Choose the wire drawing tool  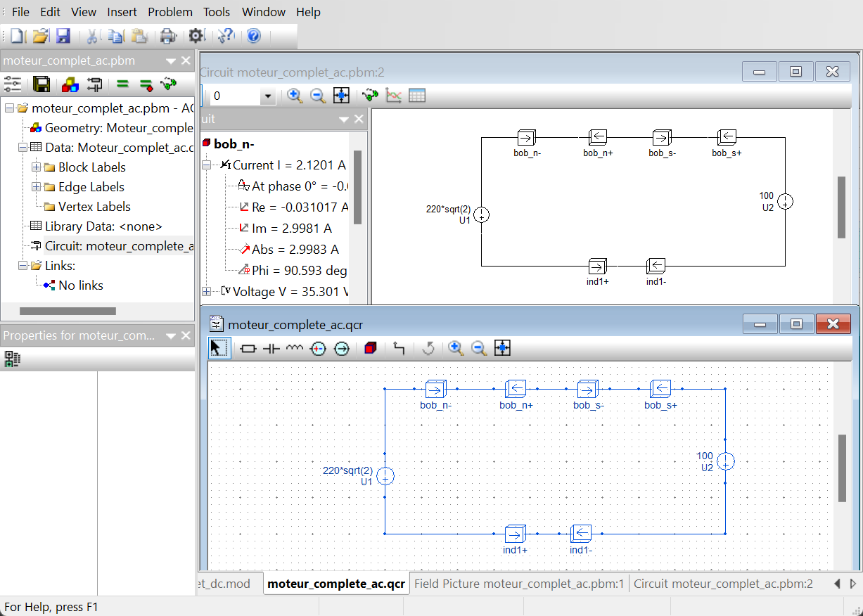[x=399, y=348]
